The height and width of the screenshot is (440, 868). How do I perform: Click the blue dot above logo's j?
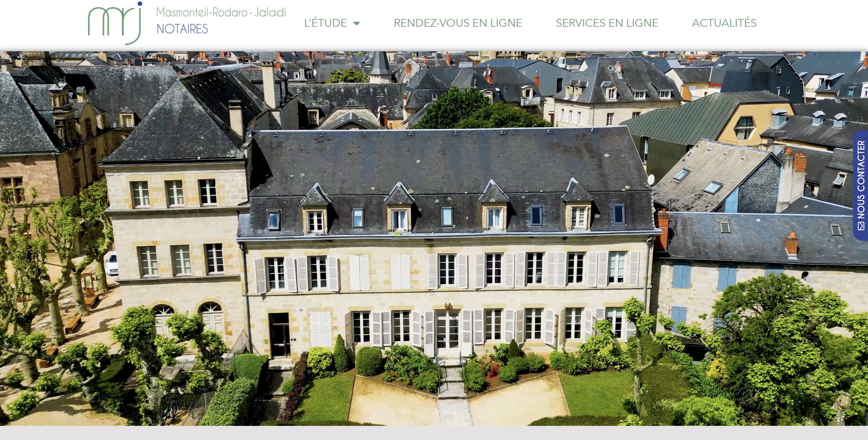coord(140,4)
